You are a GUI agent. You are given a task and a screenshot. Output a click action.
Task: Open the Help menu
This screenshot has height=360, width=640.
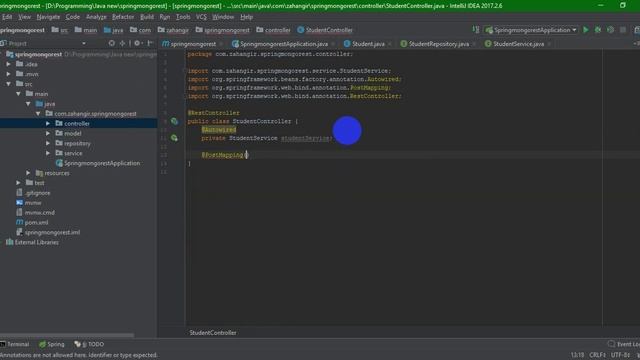pyautogui.click(x=247, y=17)
